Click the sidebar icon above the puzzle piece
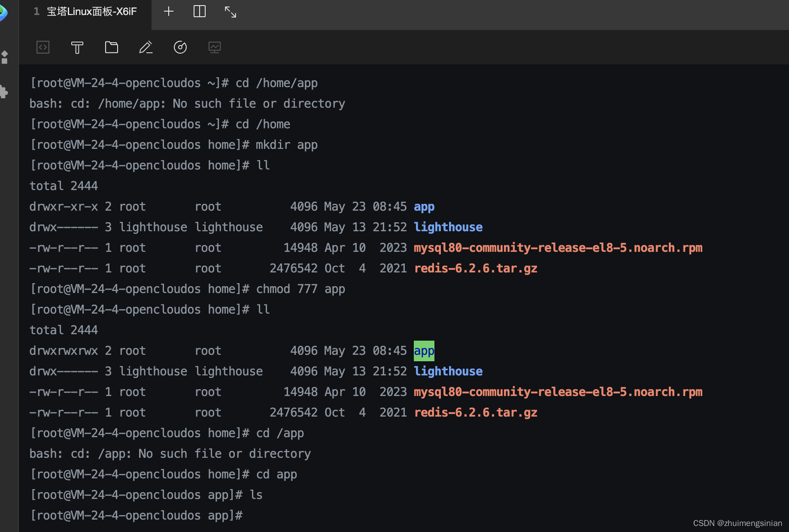This screenshot has height=532, width=789. (x=4, y=57)
